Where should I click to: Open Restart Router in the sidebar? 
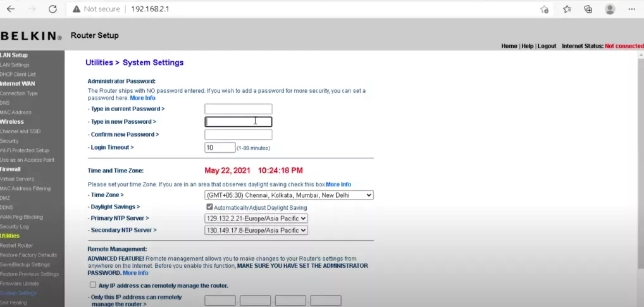click(x=16, y=246)
